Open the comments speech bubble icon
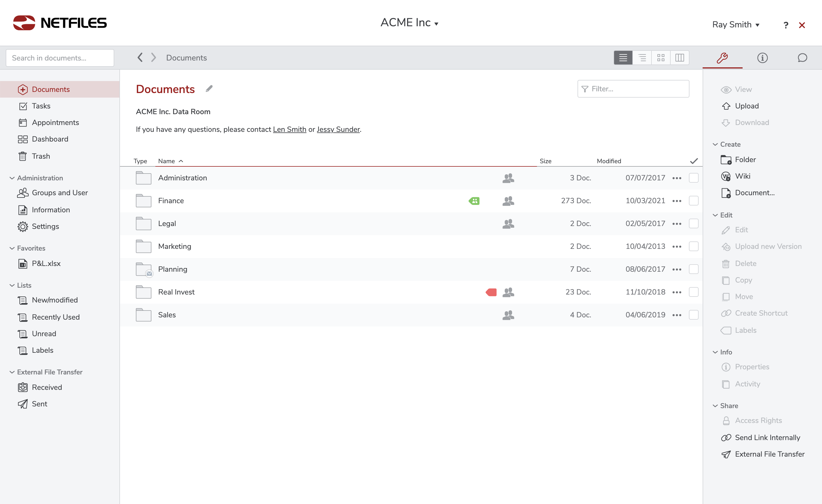The image size is (822, 504). (x=802, y=58)
